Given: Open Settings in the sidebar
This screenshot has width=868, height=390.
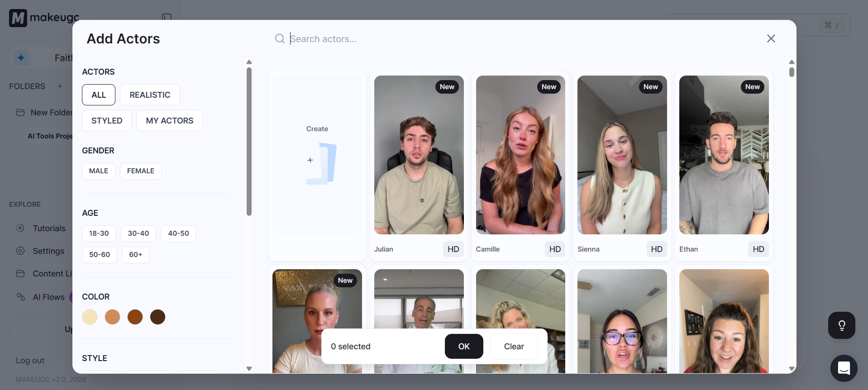Looking at the screenshot, I should 49,251.
